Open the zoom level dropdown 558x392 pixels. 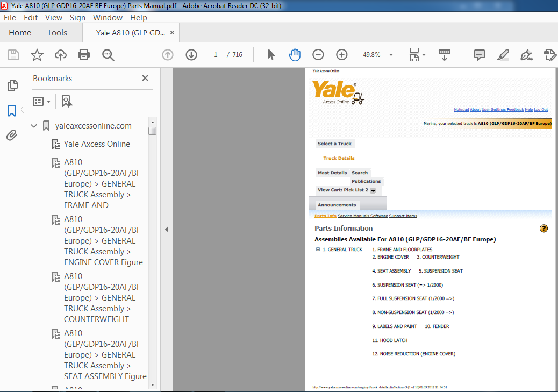click(x=391, y=55)
